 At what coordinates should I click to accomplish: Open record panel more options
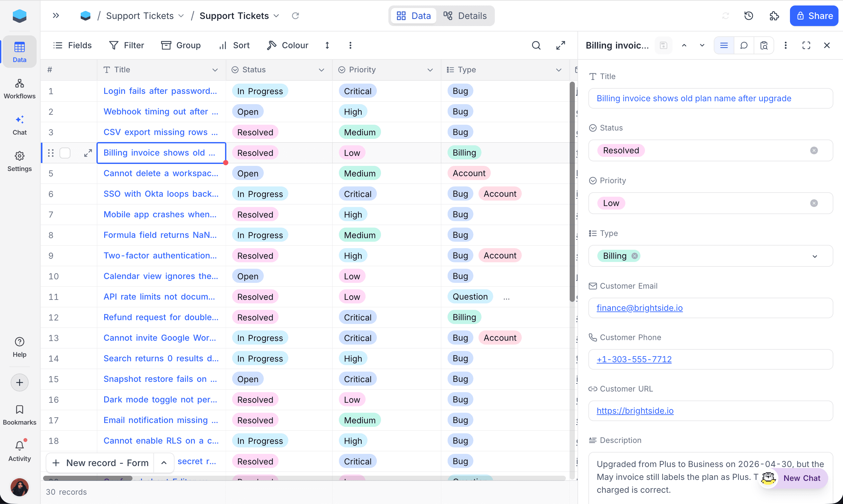785,45
